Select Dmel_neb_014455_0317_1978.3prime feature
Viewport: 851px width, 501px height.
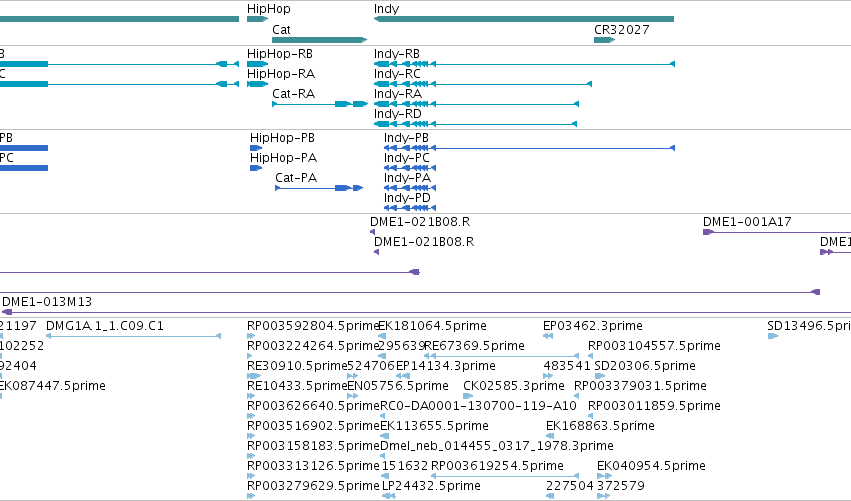coord(497,446)
